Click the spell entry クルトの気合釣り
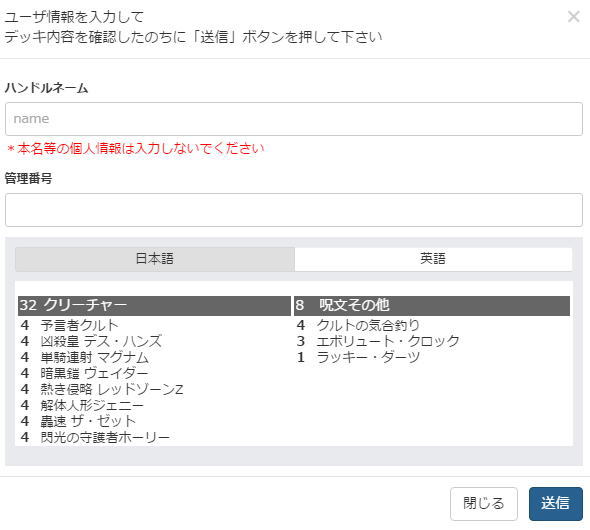 [x=368, y=325]
